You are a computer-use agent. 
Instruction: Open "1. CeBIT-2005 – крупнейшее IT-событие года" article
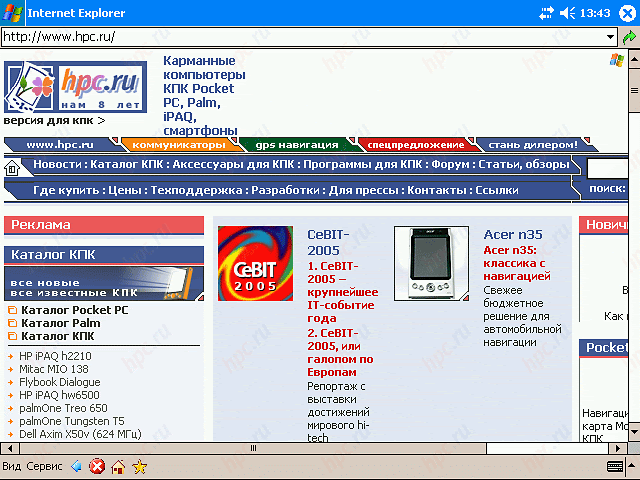(342, 292)
